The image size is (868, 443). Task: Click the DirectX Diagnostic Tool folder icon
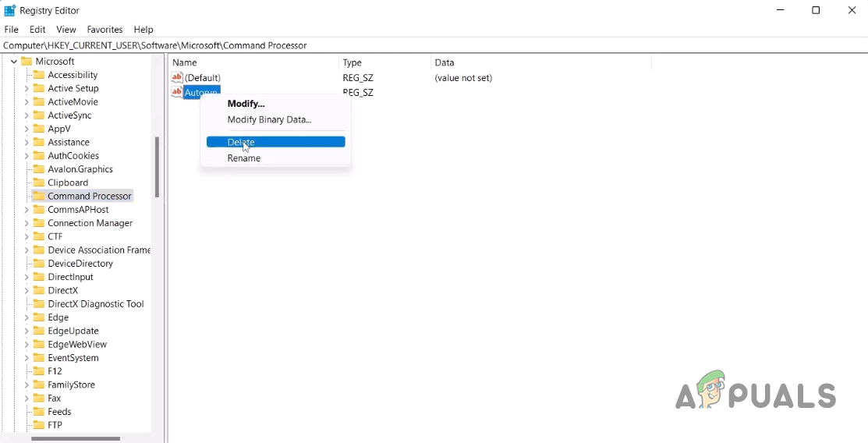point(38,304)
